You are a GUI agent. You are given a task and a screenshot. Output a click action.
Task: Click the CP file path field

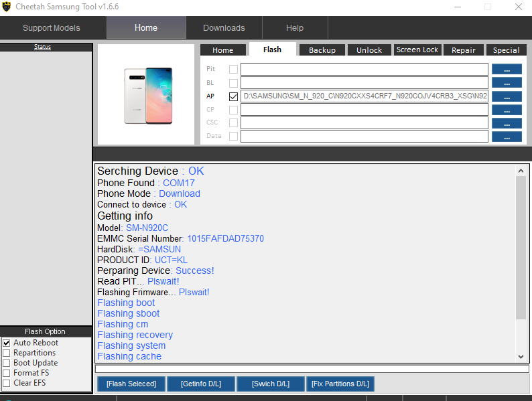click(364, 110)
